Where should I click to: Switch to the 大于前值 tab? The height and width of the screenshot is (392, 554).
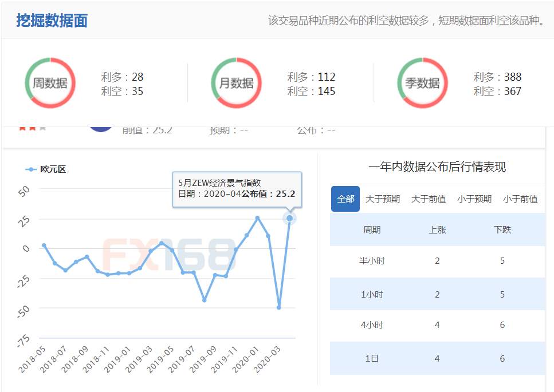pos(429,199)
